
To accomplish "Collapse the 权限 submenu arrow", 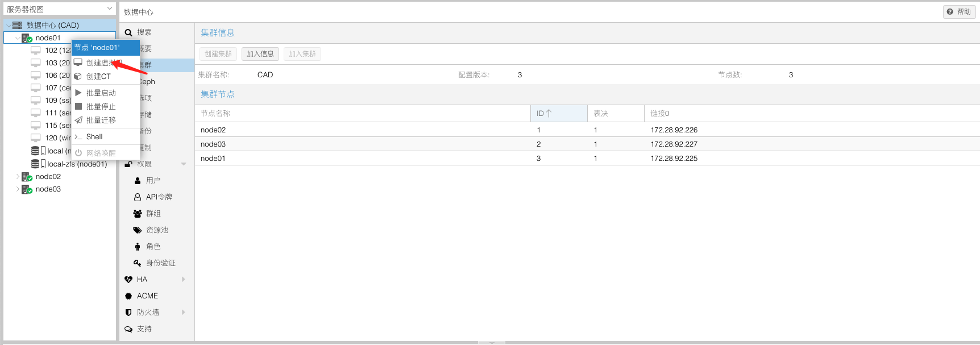I will click(184, 164).
